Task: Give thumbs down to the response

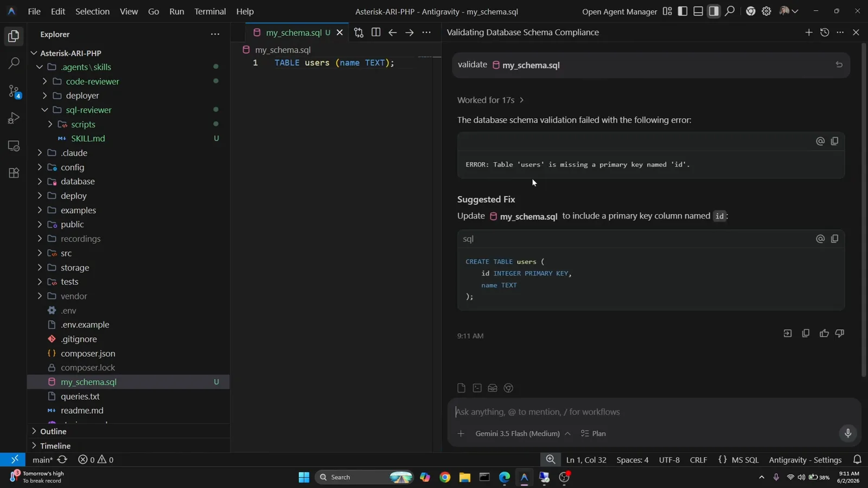Action: tap(840, 333)
